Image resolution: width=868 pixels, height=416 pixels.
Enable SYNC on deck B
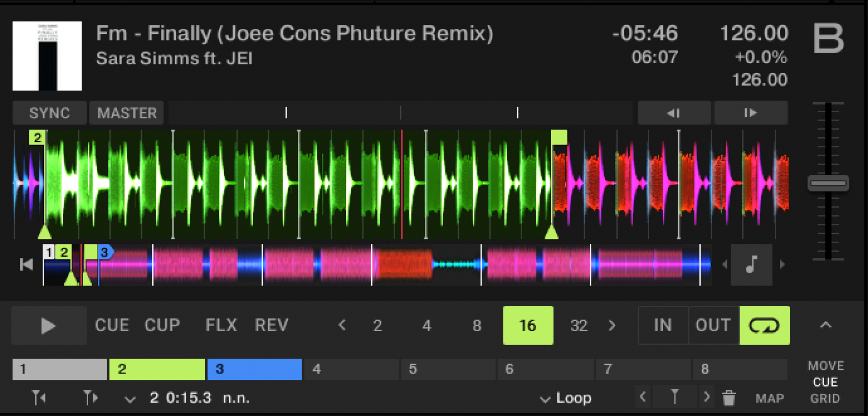coord(49,113)
